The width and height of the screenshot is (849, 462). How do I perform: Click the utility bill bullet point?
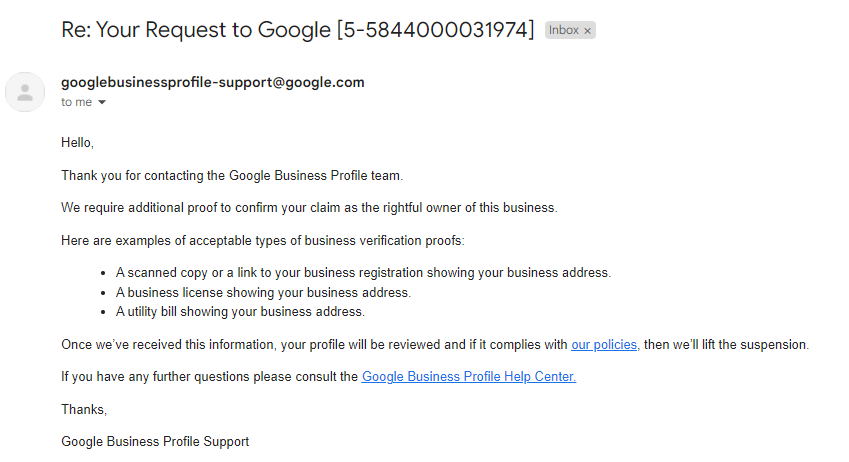click(x=240, y=311)
